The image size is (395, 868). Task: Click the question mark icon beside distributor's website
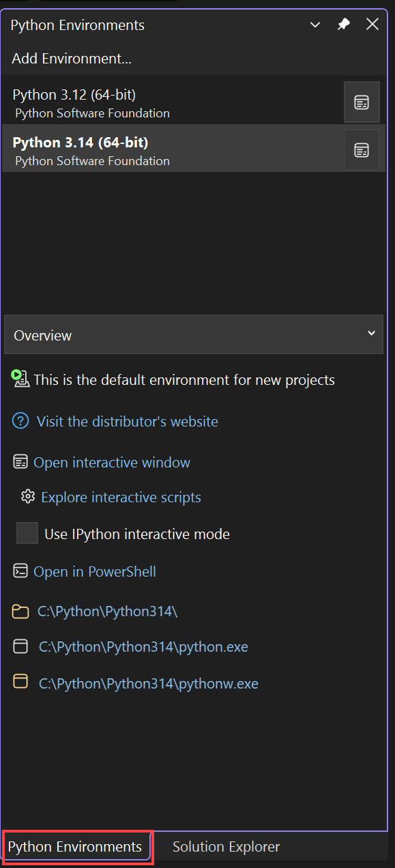(x=20, y=421)
